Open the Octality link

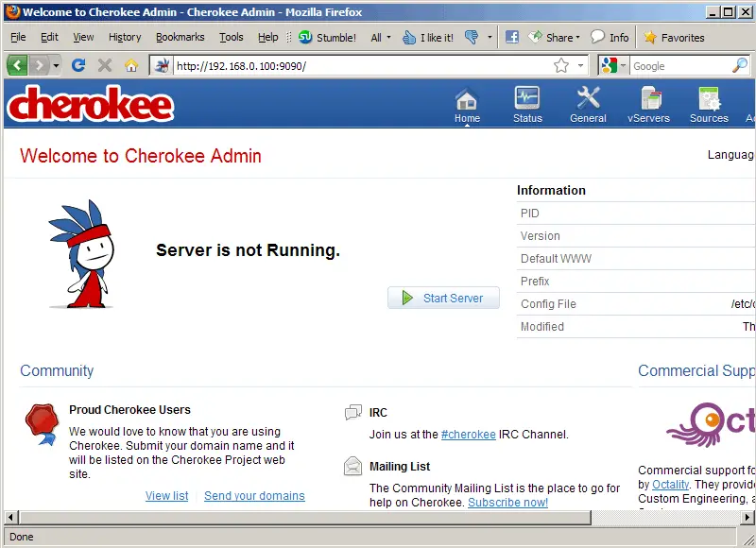pyautogui.click(x=670, y=485)
